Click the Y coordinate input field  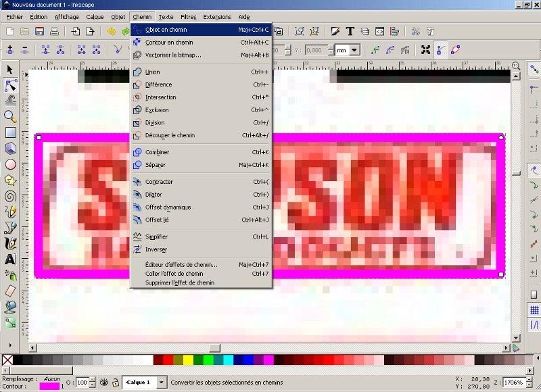tap(316, 50)
